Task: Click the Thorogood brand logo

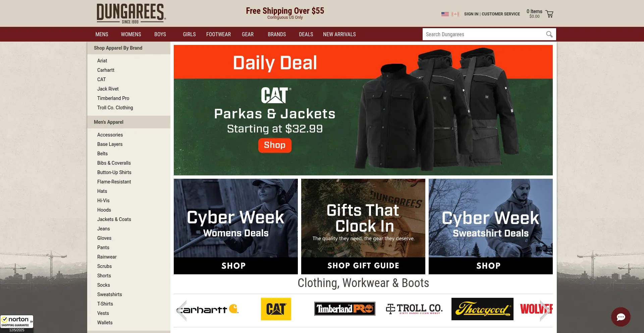Action: pos(482,309)
